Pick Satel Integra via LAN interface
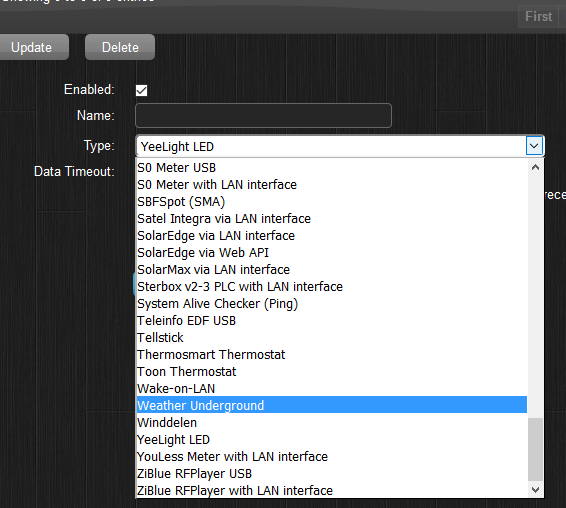 (x=331, y=218)
